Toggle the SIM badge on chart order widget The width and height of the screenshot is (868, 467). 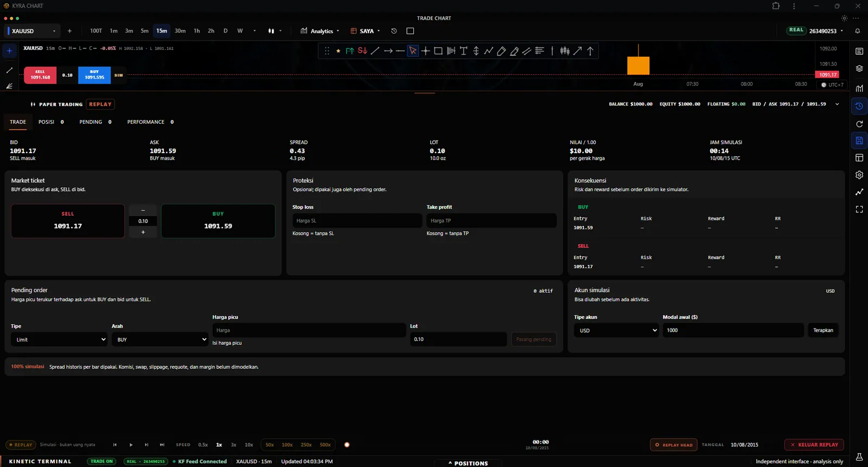119,75
